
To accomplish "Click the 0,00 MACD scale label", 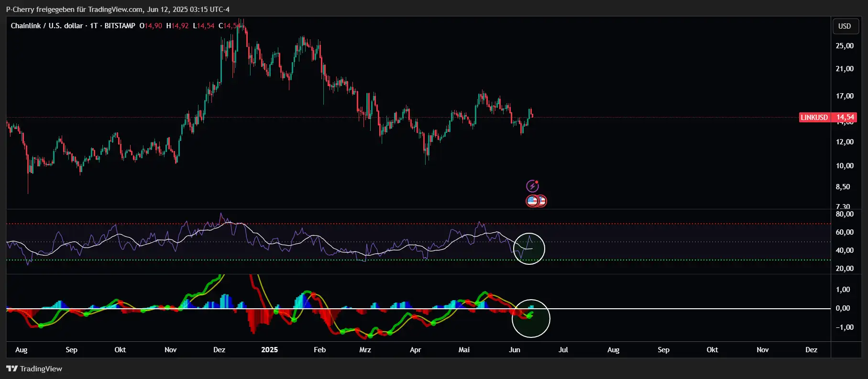I will click(x=843, y=308).
